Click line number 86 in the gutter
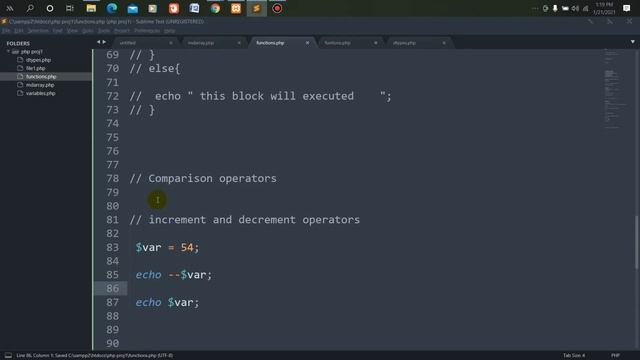 click(112, 289)
